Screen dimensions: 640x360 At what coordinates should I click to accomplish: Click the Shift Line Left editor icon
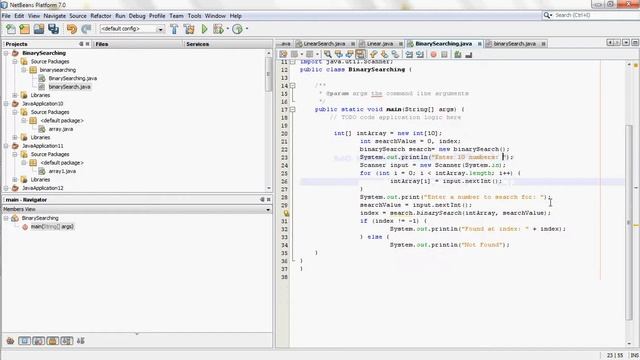[x=409, y=54]
